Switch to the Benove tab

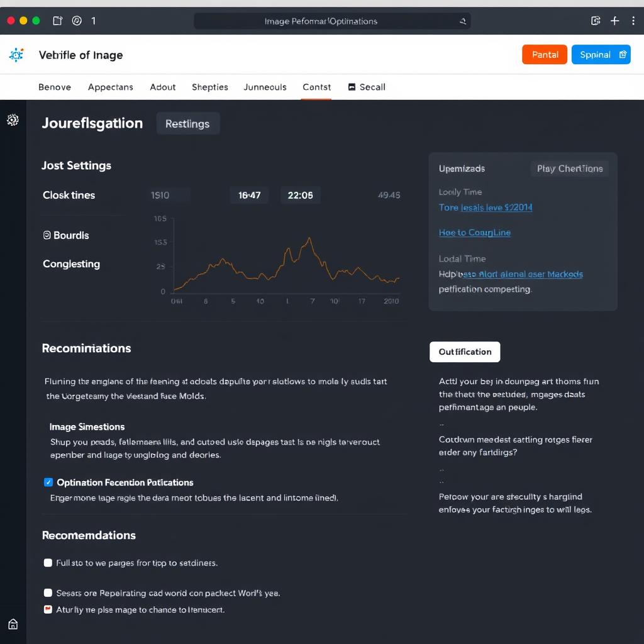(55, 87)
